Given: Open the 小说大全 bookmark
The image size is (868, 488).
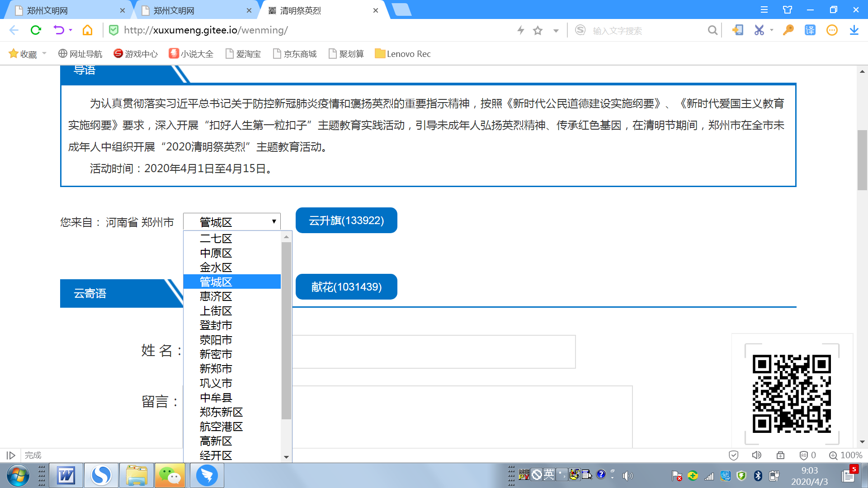Looking at the screenshot, I should coord(191,54).
